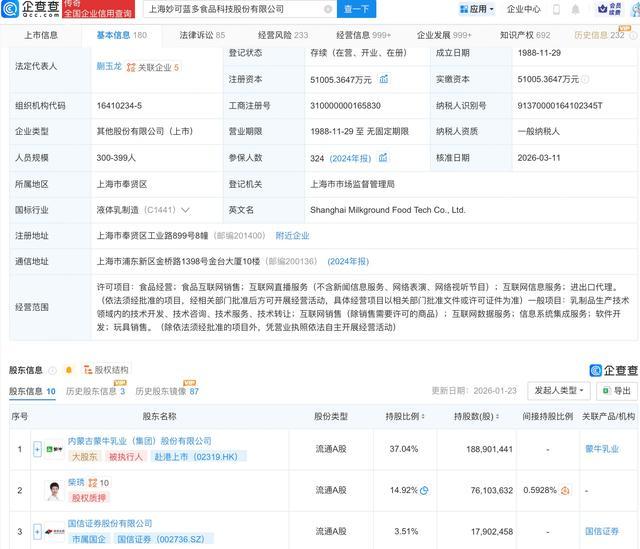Open the 发起人类型 dropdown
This screenshot has width=640, height=549.
[559, 391]
